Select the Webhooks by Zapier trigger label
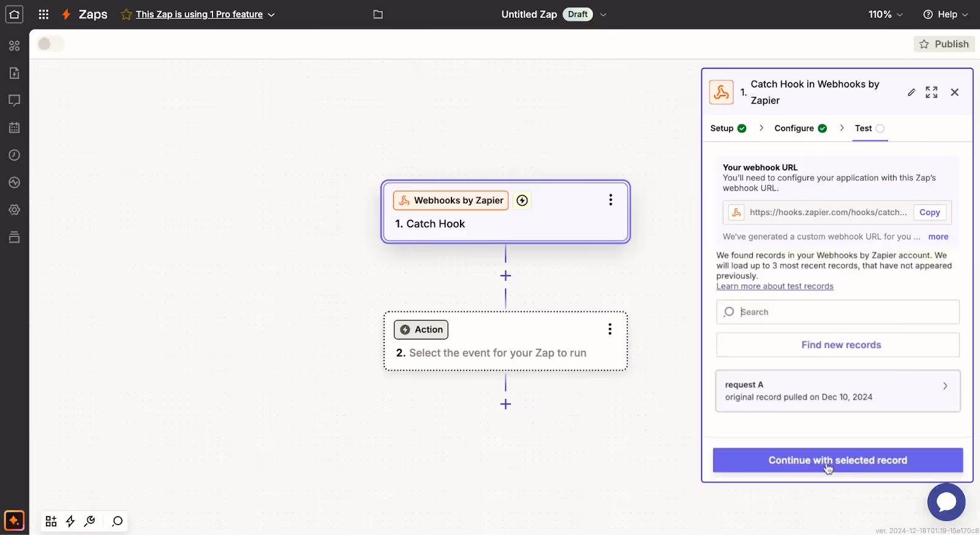This screenshot has width=980, height=535. 451,200
